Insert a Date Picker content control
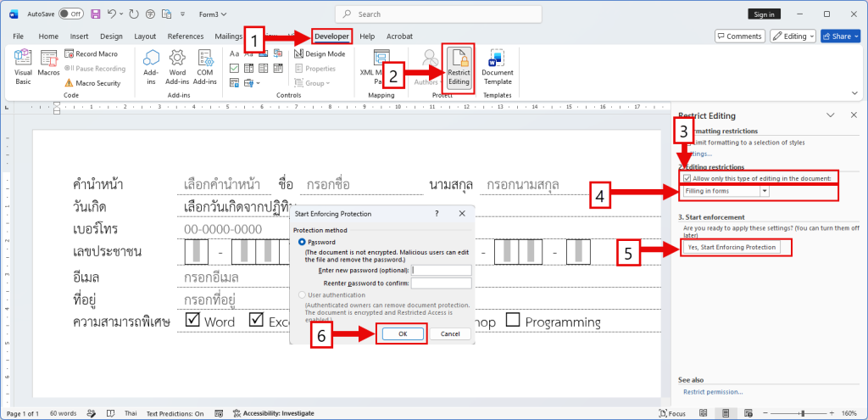868x420 pixels. 277,69
